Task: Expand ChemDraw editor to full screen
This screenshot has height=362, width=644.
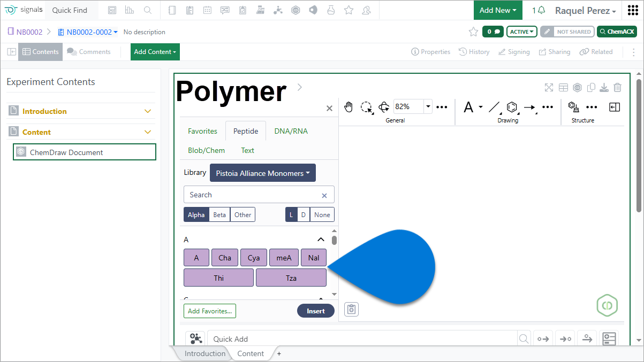Action: click(x=549, y=88)
